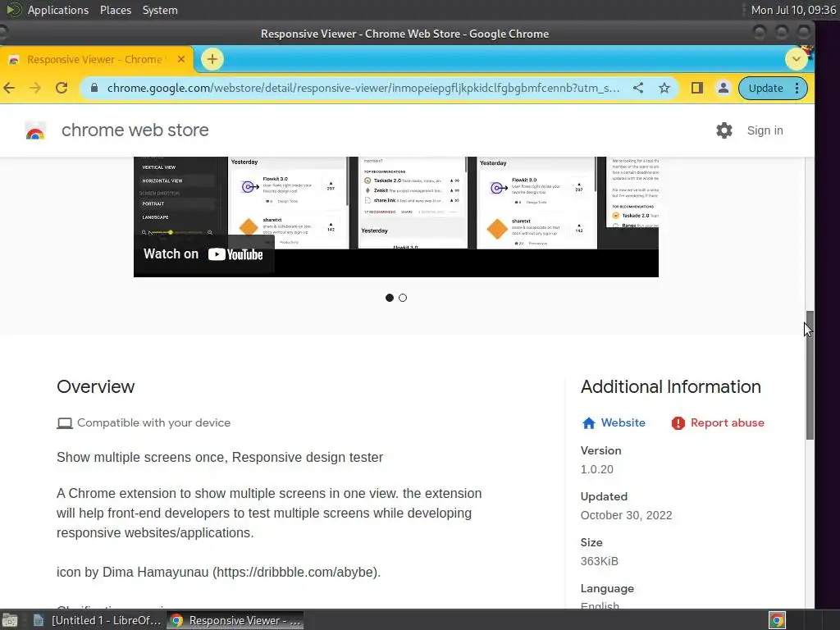
Task: Click the padlock site info icon
Action: [x=94, y=88]
